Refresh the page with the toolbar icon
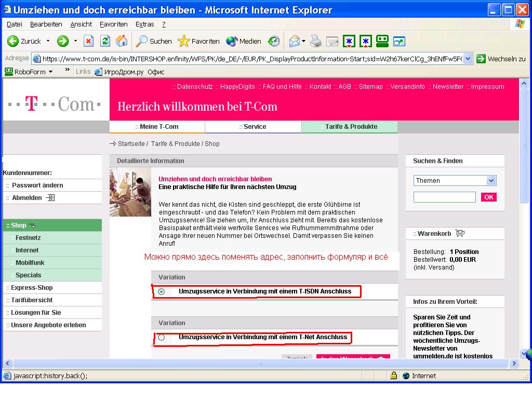 tap(105, 41)
